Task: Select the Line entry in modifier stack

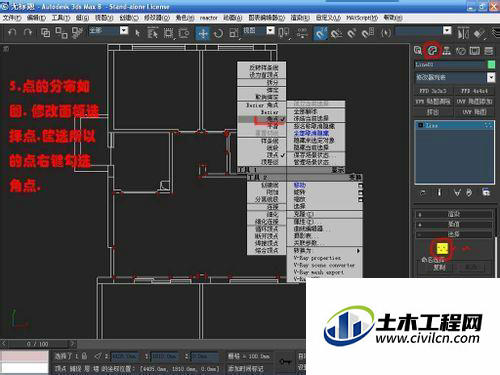Action: click(x=455, y=125)
